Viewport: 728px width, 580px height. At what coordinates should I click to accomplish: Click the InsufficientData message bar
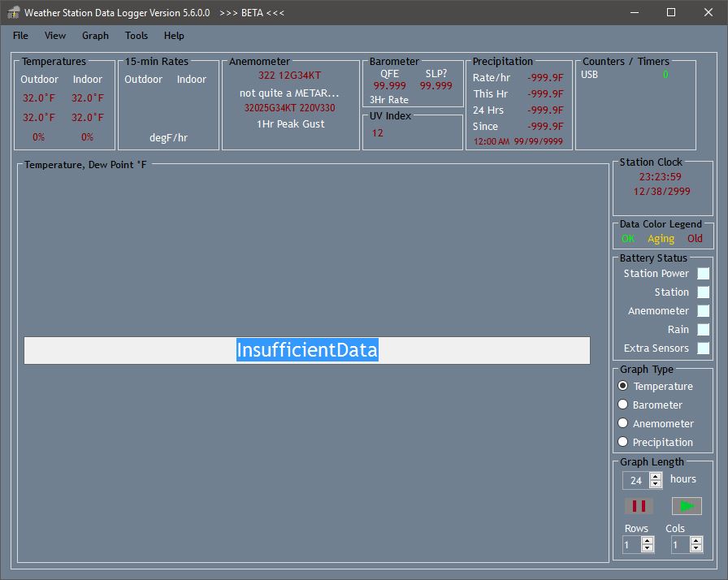[307, 349]
